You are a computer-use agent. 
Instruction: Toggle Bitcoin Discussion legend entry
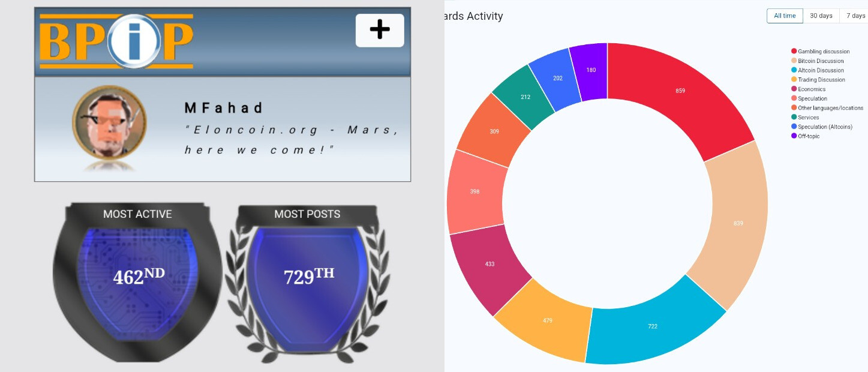click(x=817, y=61)
